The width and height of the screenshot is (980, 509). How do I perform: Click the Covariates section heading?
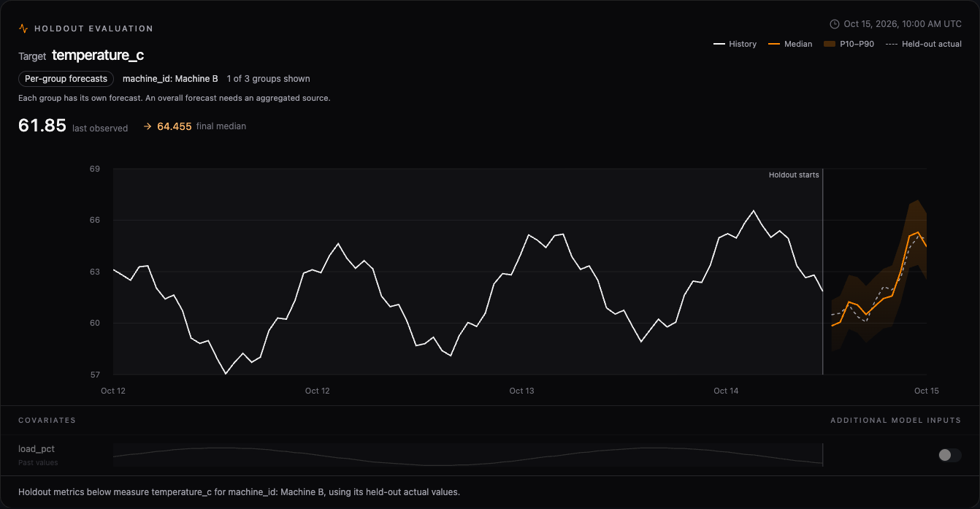(47, 421)
